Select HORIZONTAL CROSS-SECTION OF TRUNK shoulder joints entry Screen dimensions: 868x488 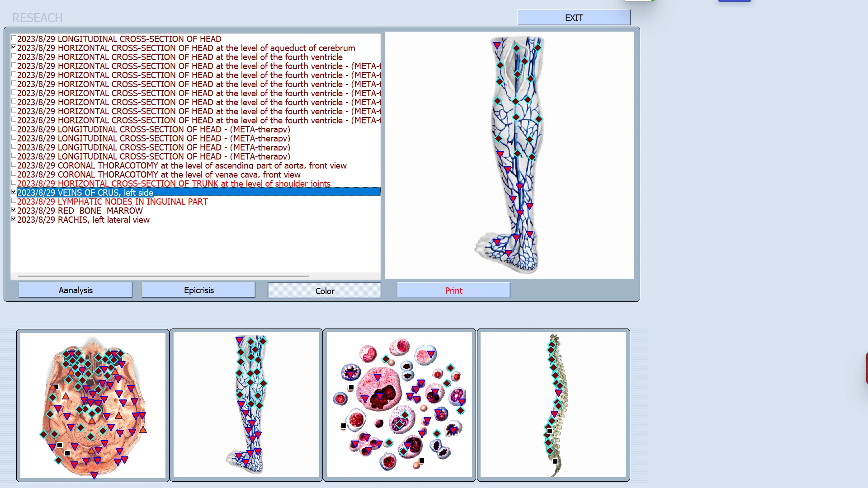click(174, 183)
